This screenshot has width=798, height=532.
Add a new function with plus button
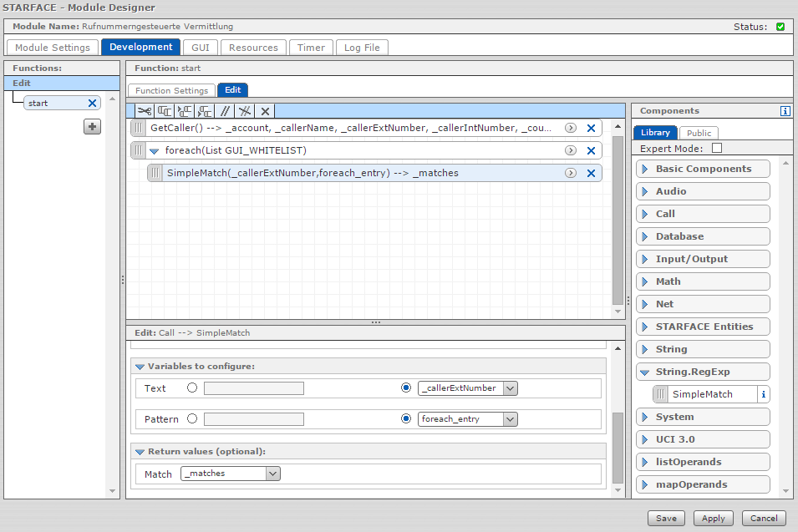pos(92,127)
